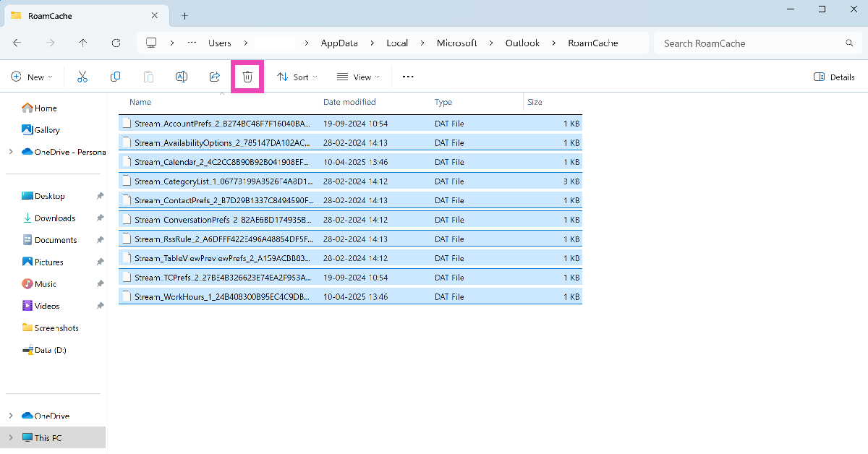Refresh the current folder view
The height and width of the screenshot is (454, 868).
click(x=116, y=43)
